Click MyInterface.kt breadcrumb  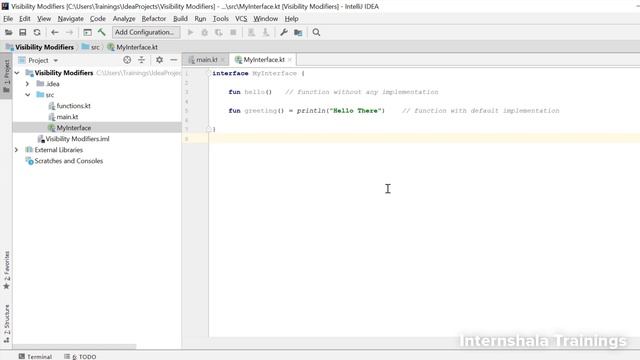[x=132, y=47]
